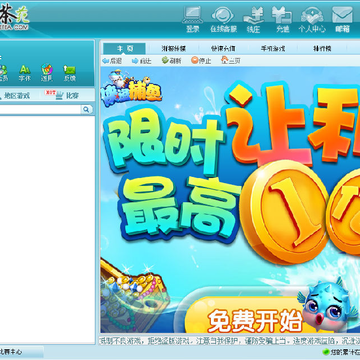The height and width of the screenshot is (360, 360).
Task: Open the login (登录) laptop icon
Action: [192, 20]
